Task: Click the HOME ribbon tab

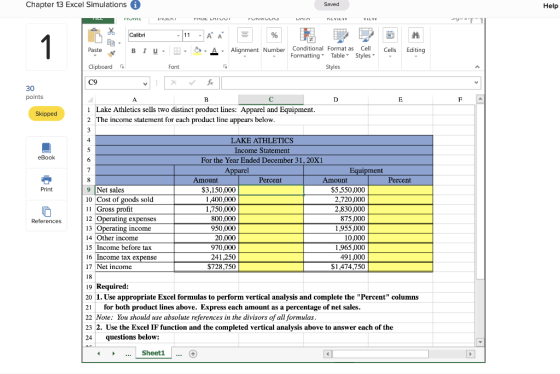Action: 132,20
